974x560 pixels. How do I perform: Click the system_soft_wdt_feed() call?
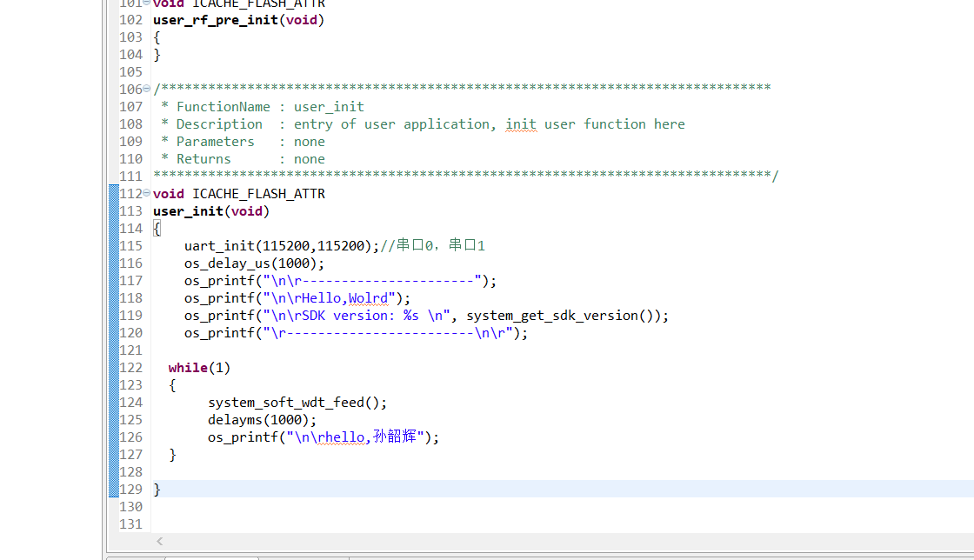tap(297, 403)
